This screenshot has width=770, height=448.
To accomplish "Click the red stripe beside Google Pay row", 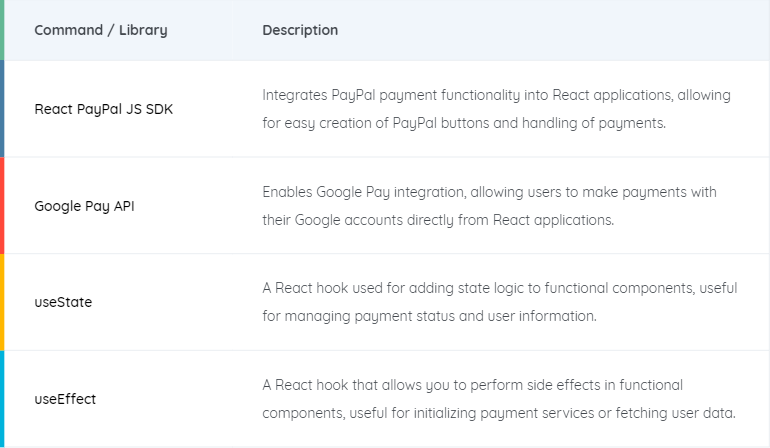I will 2,206.
